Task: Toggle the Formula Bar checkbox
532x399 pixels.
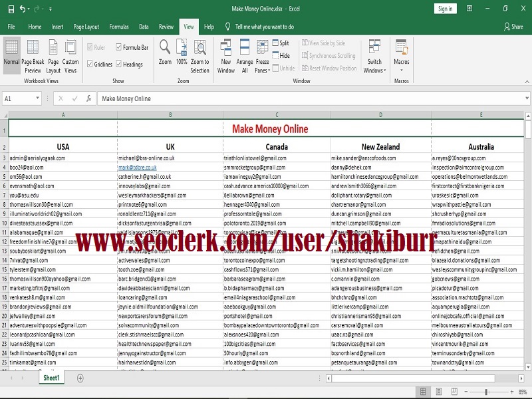Action: (x=119, y=47)
